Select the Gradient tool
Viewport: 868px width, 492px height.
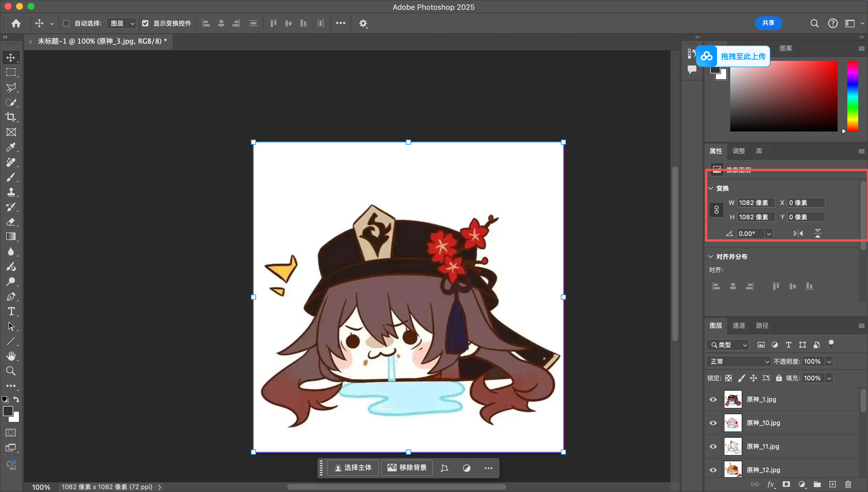pyautogui.click(x=11, y=237)
